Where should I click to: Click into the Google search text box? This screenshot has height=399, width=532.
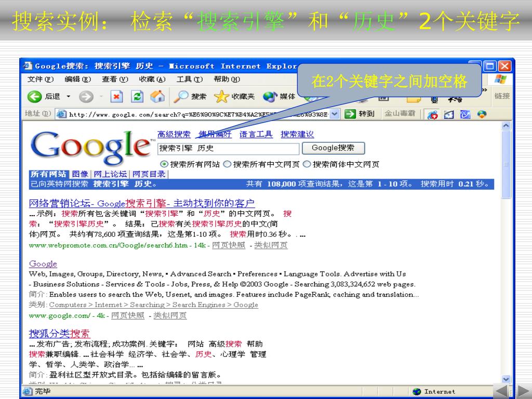coord(229,148)
